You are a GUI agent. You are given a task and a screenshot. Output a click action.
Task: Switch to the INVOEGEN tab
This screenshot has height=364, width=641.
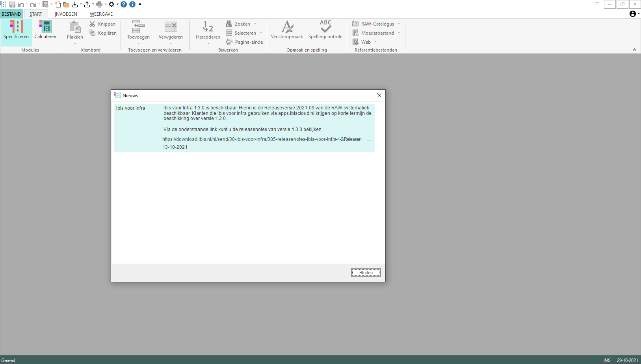tap(66, 14)
